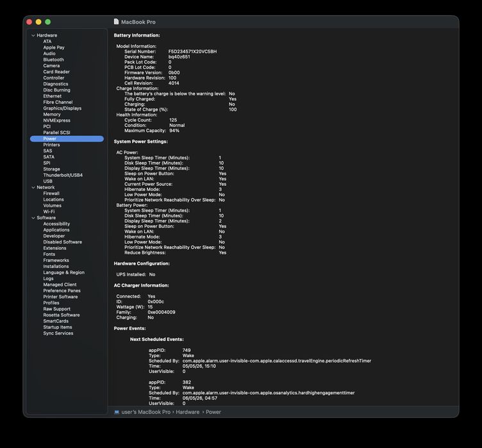Select Bluetooth in the sidebar

[53, 60]
